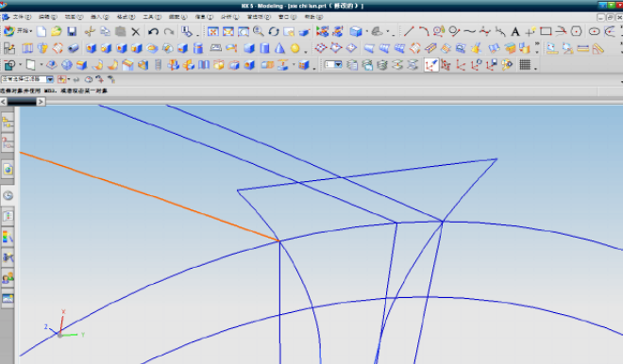The image size is (623, 364).
Task: Select the Undo arrow icon
Action: (153, 31)
